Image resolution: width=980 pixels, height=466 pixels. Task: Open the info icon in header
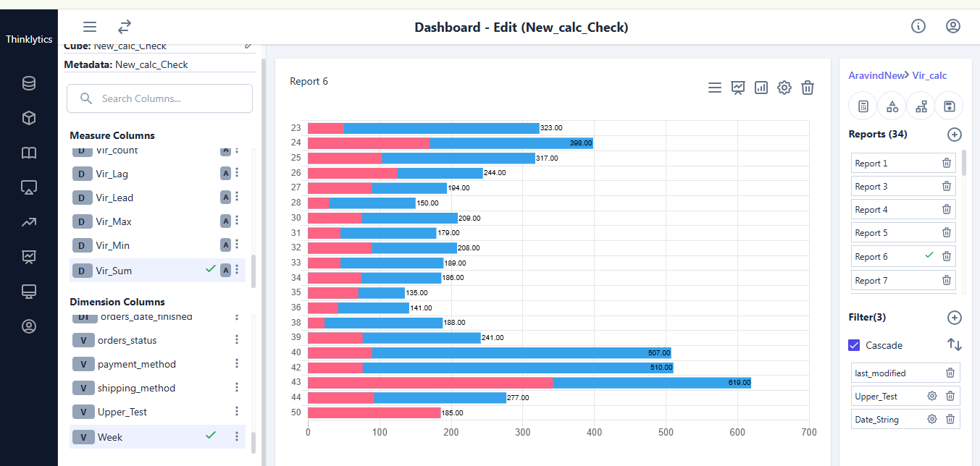(x=918, y=27)
